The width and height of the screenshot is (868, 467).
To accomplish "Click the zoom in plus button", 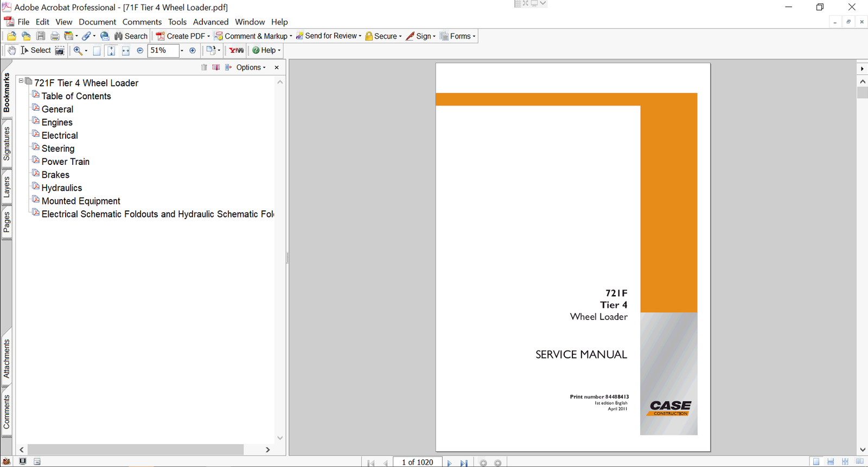I will tap(192, 50).
